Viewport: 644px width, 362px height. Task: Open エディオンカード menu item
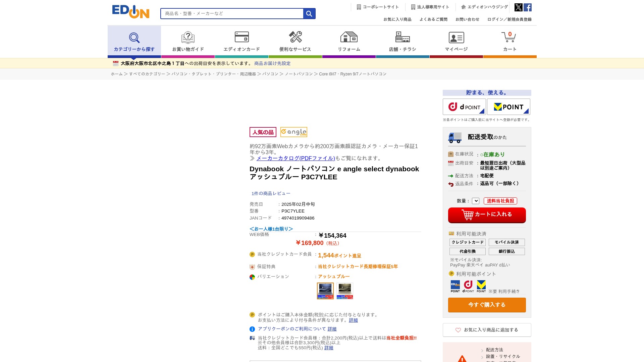coord(241,42)
